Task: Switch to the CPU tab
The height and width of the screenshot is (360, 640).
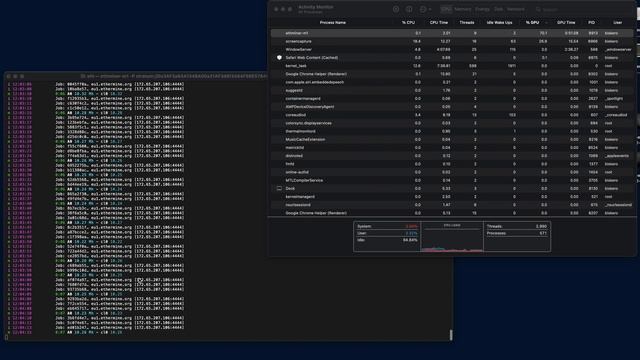Action: coord(447,9)
